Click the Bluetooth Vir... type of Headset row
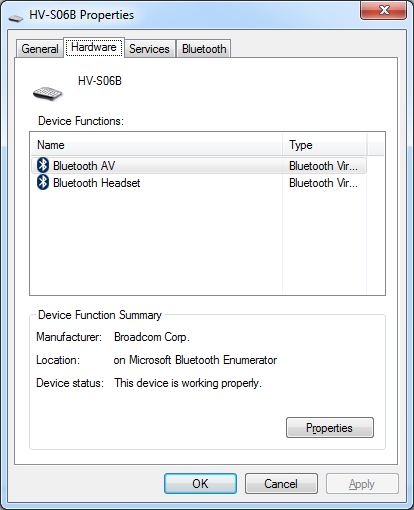This screenshot has width=414, height=510. tap(323, 183)
